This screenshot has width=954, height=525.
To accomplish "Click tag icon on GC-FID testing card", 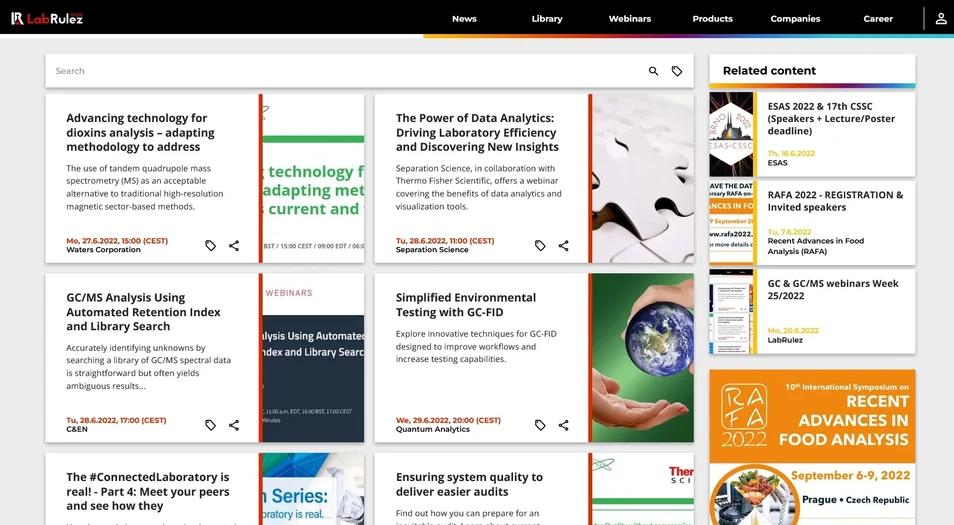I will (x=540, y=425).
